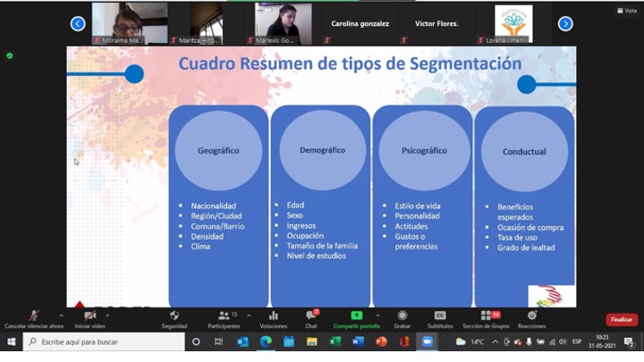Click the green encryption shield icon

pyautogui.click(x=10, y=55)
